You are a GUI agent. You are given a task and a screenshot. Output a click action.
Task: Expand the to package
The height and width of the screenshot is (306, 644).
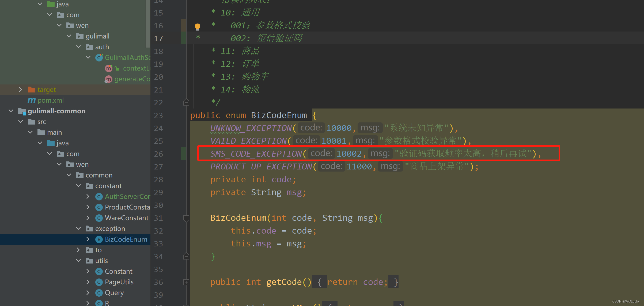point(78,250)
